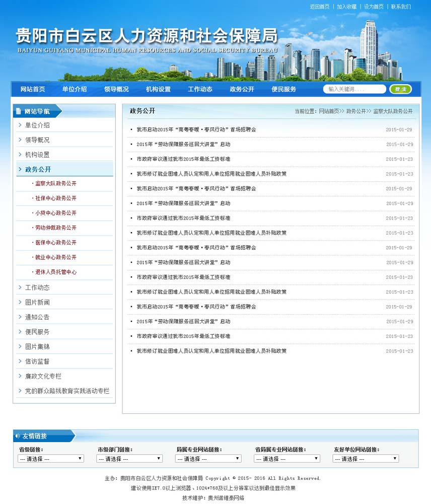Click 联系我们 link at top right
The image size is (431, 504).
[x=401, y=7]
